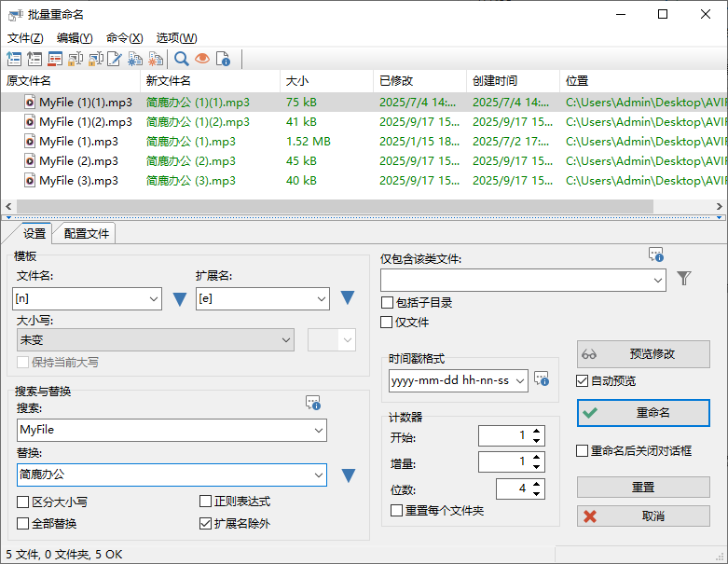Click the 预览修改 button
Image resolution: width=728 pixels, height=564 pixels.
pos(643,354)
